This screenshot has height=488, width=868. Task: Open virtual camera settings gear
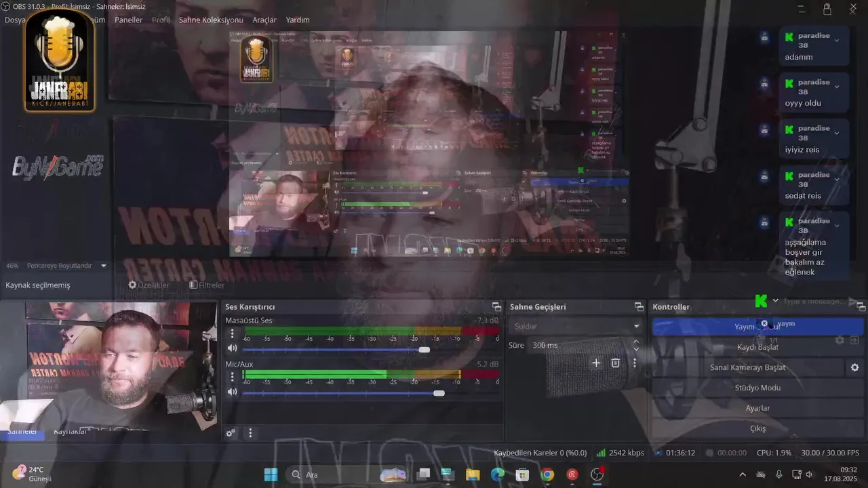(854, 367)
